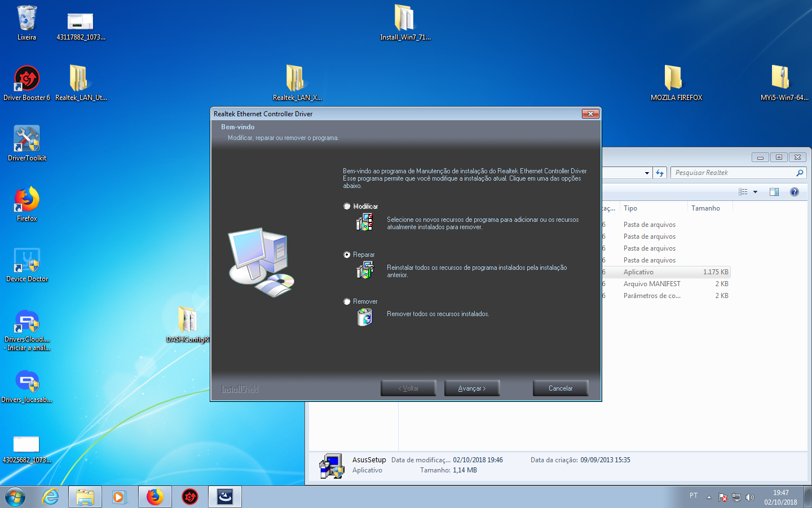Select the Reparar radio option
The height and width of the screenshot is (508, 812).
pos(347,255)
